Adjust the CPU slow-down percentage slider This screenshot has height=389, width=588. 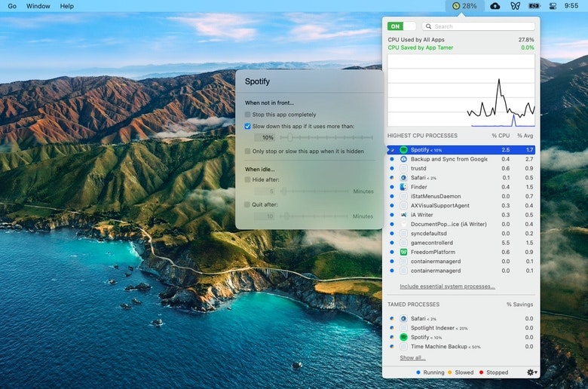point(326,138)
